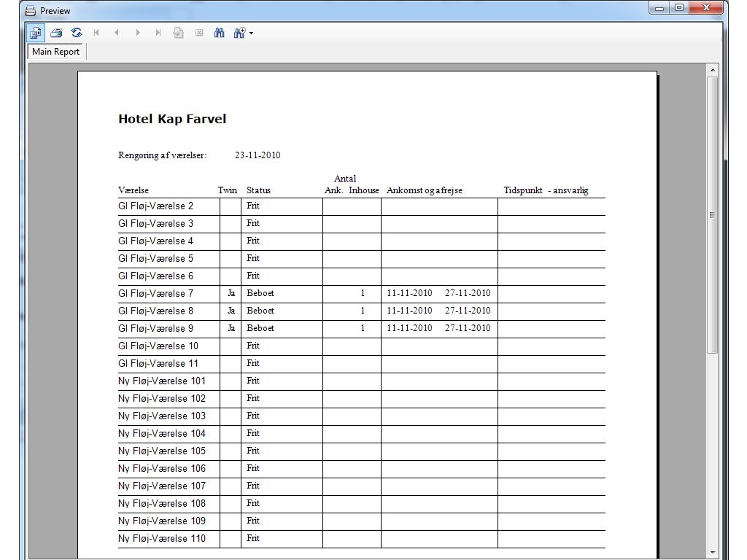Open Find Text with binoculars icon
The width and height of the screenshot is (747, 560).
tap(219, 33)
